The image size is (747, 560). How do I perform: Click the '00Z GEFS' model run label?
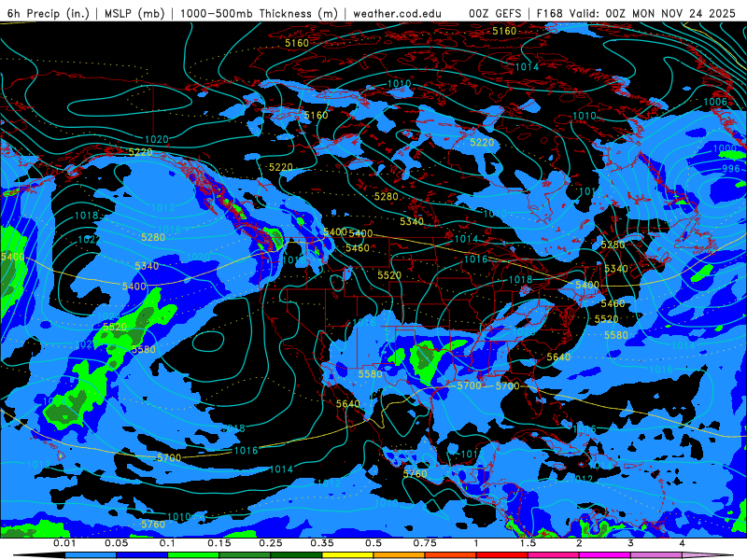[x=496, y=13]
